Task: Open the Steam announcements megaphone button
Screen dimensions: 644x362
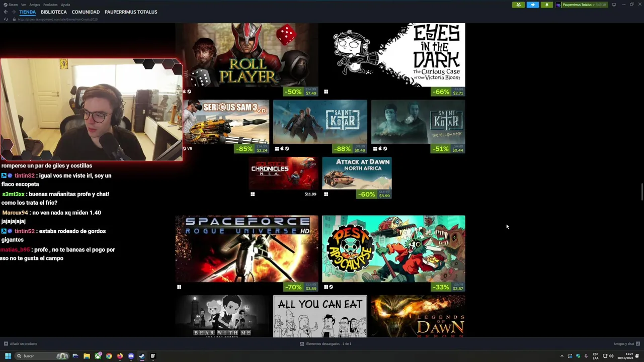Action: [532, 5]
